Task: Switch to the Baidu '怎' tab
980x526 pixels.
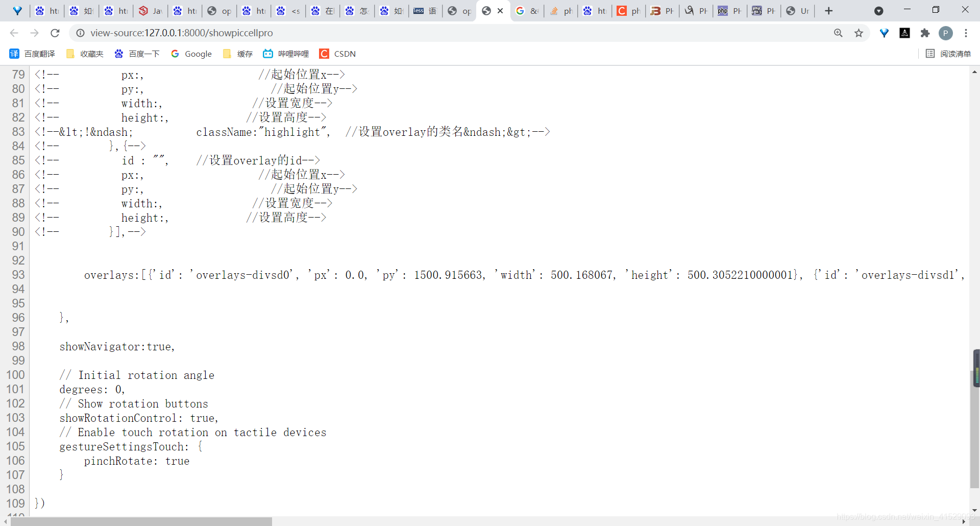Action: tap(357, 11)
